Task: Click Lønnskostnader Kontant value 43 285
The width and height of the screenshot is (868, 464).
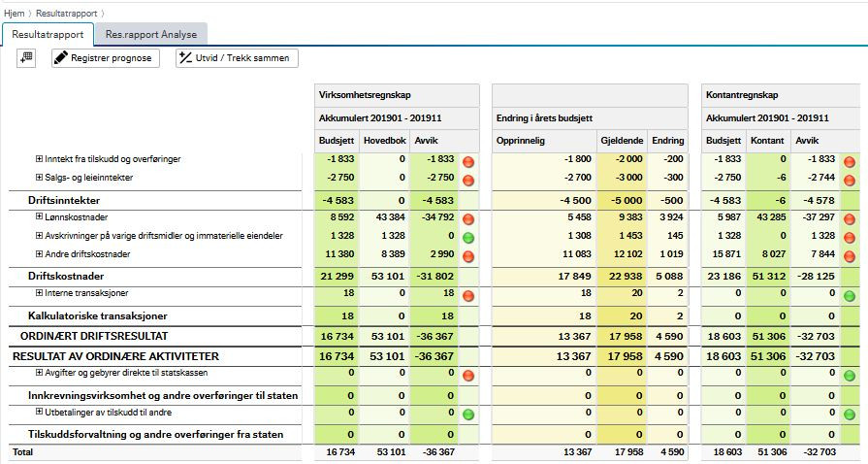Action: 771,216
